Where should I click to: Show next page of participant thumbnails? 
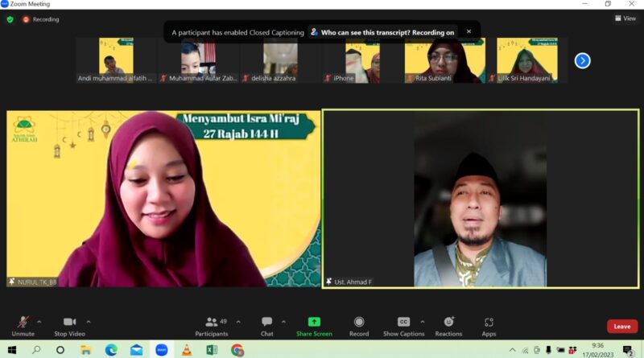pos(582,60)
